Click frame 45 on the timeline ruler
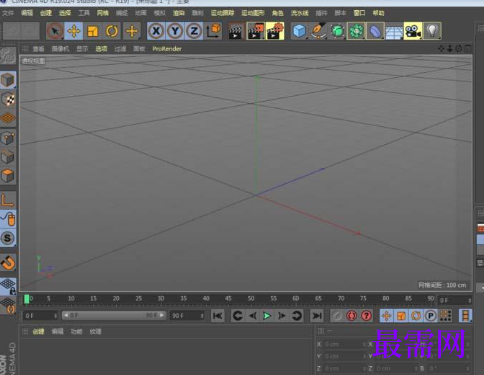This screenshot has width=484, height=375. tap(228, 299)
